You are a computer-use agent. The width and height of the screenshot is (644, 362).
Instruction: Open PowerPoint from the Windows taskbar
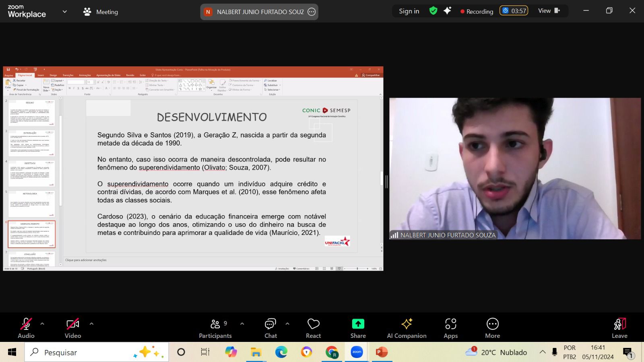381,352
